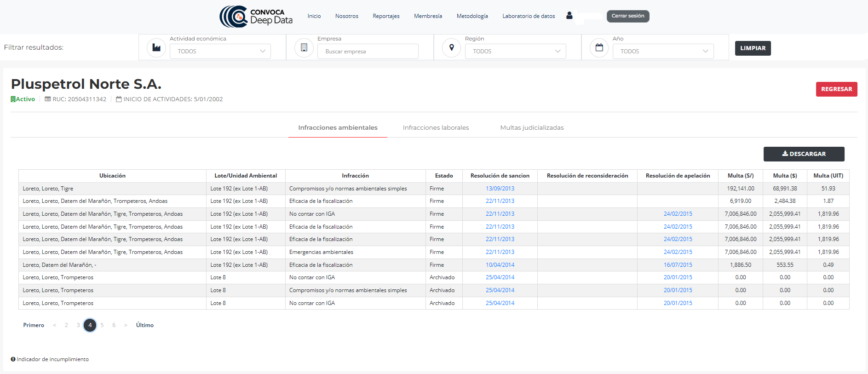This screenshot has height=374, width=868.
Task: Click the Estado column header
Action: tap(444, 176)
